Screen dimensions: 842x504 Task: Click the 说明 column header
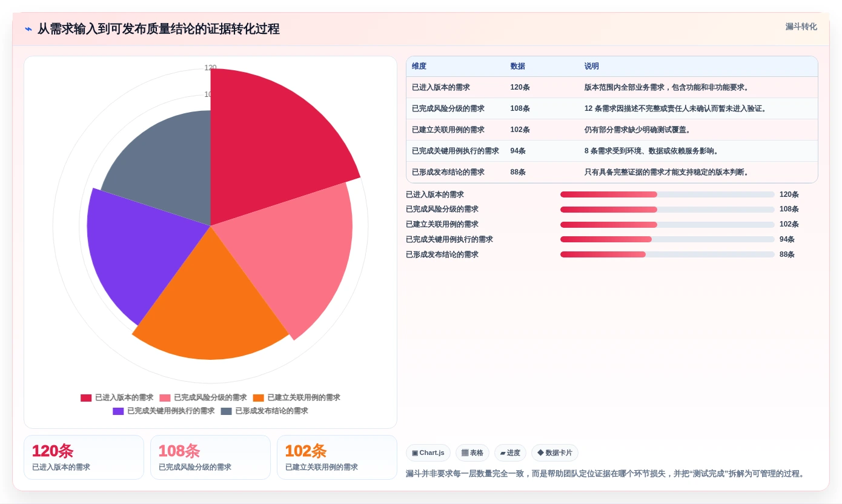point(592,67)
